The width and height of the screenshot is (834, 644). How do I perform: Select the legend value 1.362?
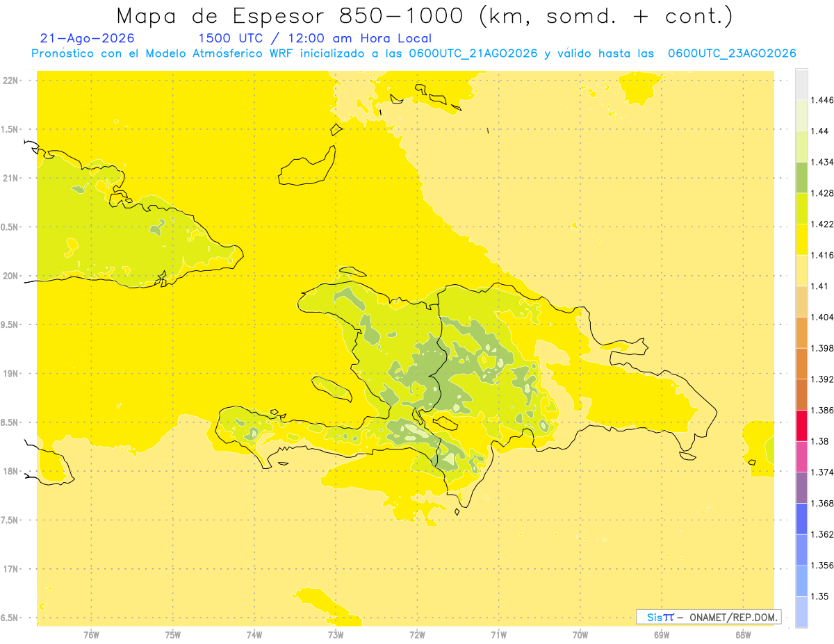tap(822, 534)
